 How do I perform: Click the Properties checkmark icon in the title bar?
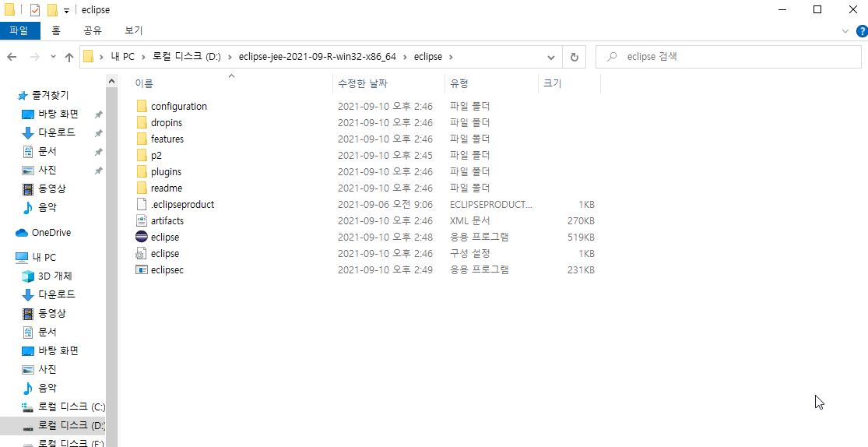coord(35,10)
